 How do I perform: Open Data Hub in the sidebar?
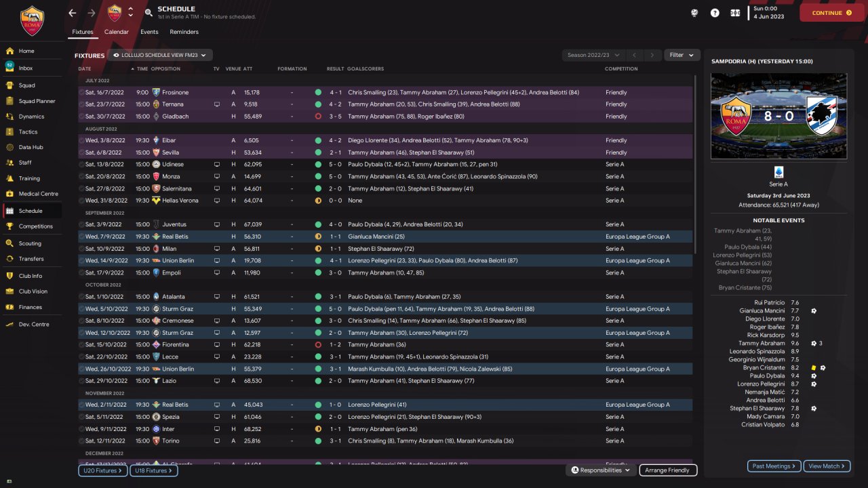31,147
